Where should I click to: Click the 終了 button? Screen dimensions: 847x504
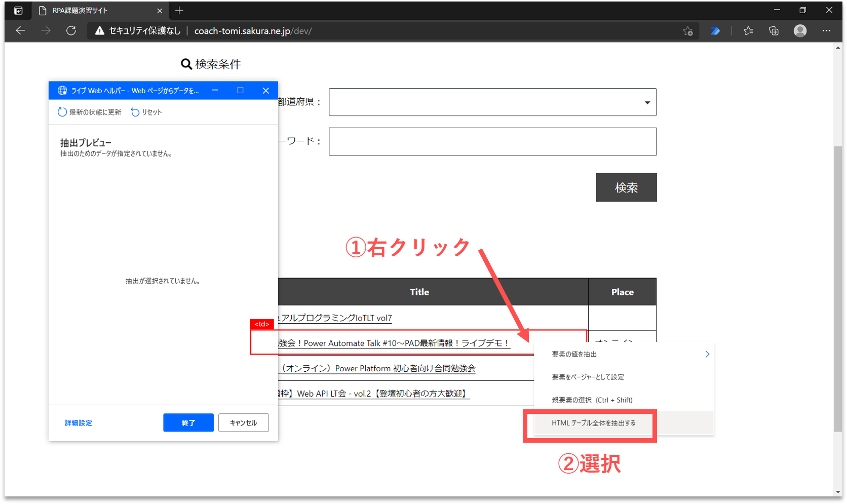(188, 422)
